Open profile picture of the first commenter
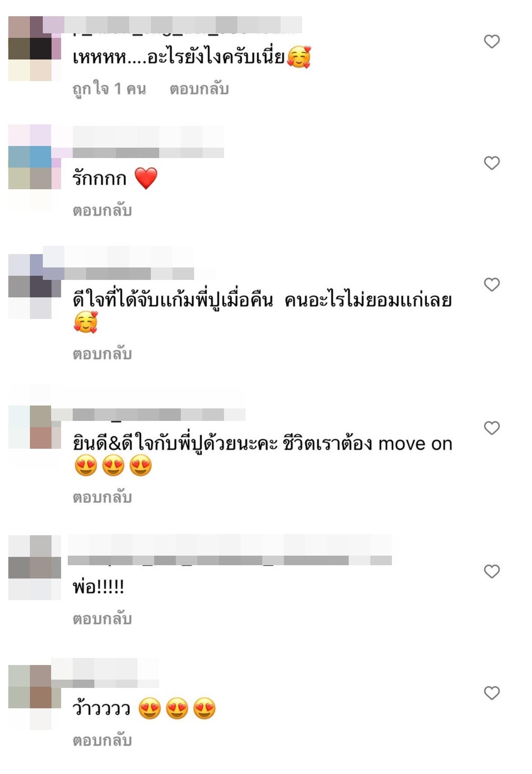 [35, 49]
